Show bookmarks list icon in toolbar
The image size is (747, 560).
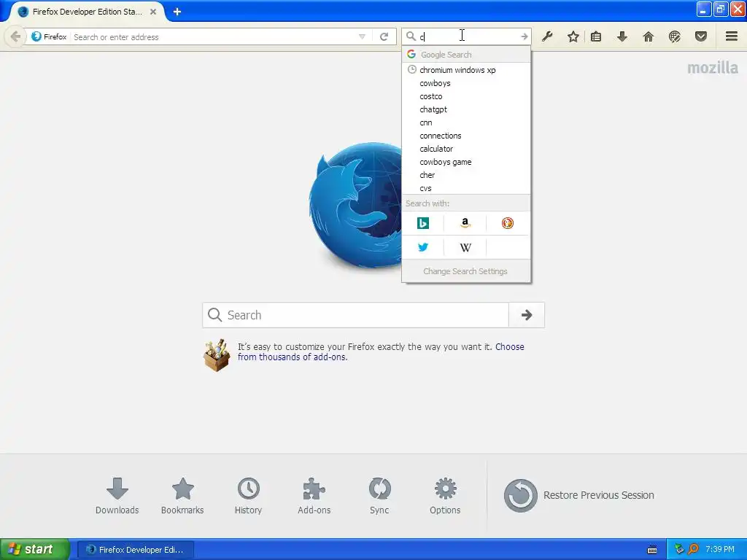coord(596,36)
